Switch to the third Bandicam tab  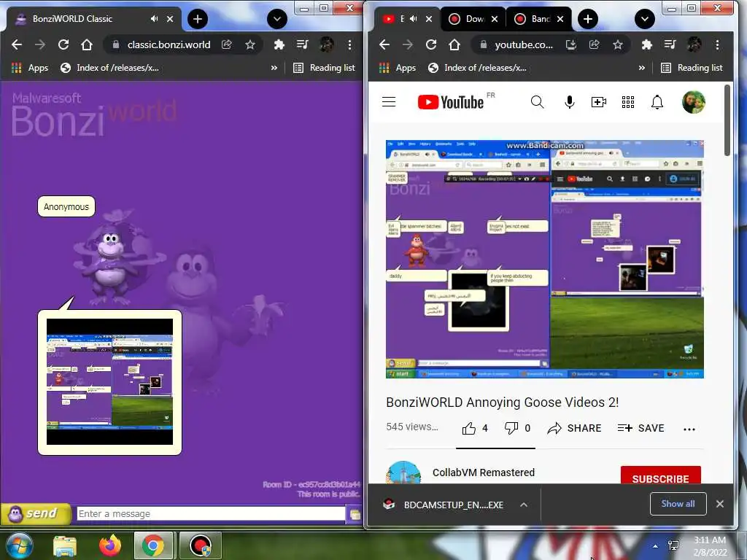533,19
